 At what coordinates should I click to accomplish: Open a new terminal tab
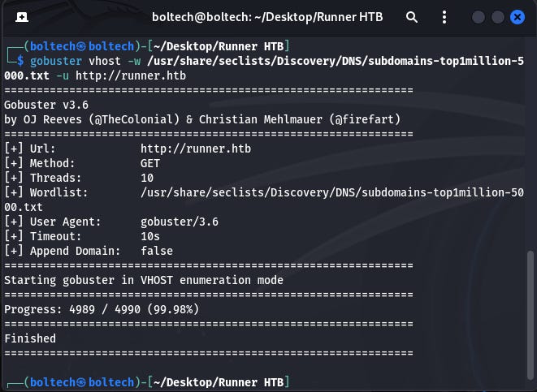(22, 17)
